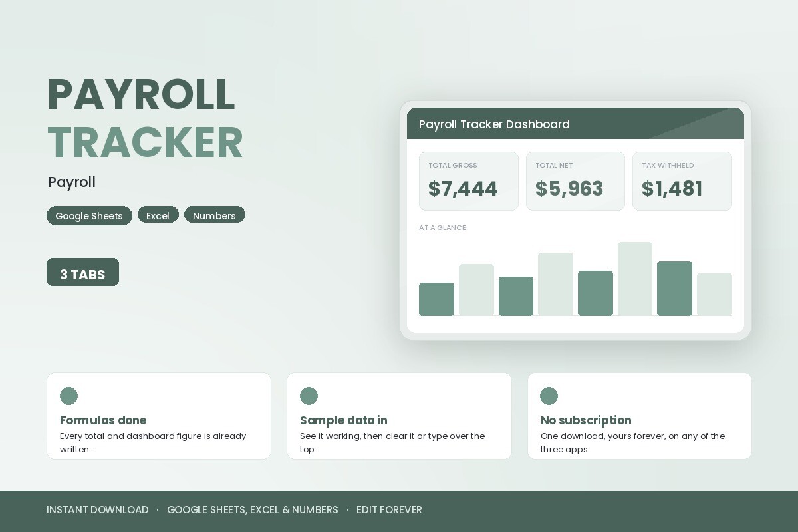The image size is (798, 532).
Task: Click 'Every total and dashboard figure' description
Action: click(x=153, y=442)
